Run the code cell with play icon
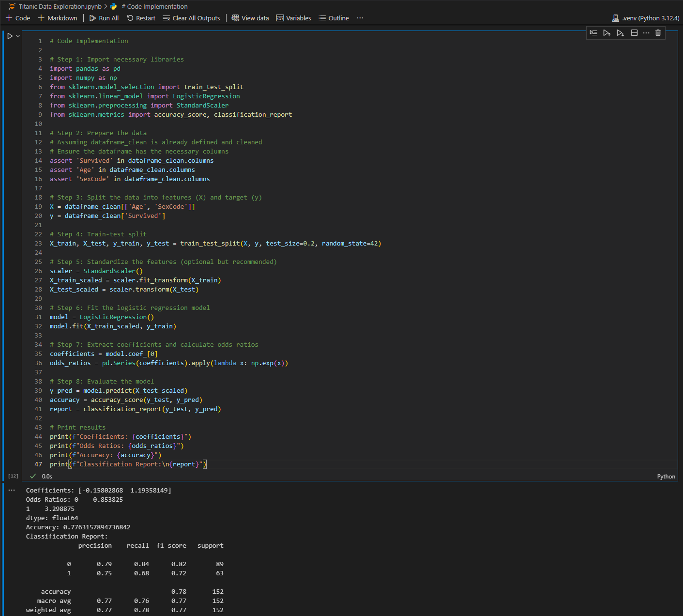The height and width of the screenshot is (616, 683). (10, 36)
